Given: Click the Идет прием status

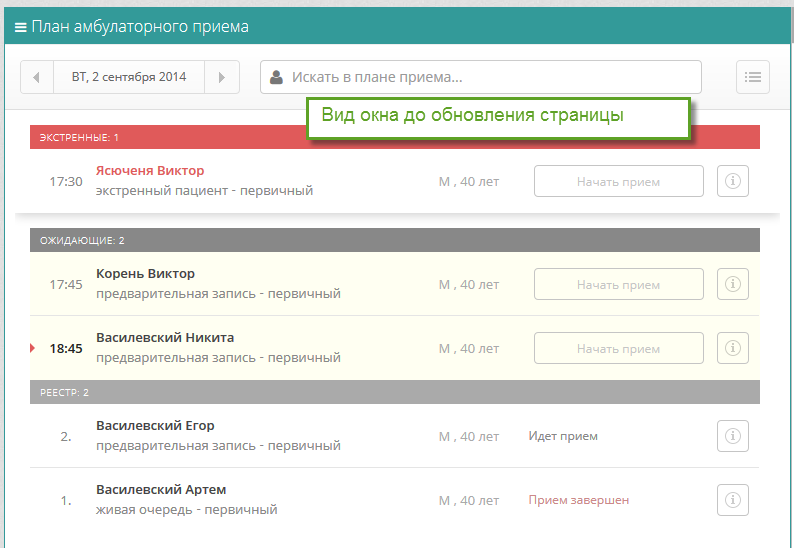Looking at the screenshot, I should pyautogui.click(x=563, y=436).
